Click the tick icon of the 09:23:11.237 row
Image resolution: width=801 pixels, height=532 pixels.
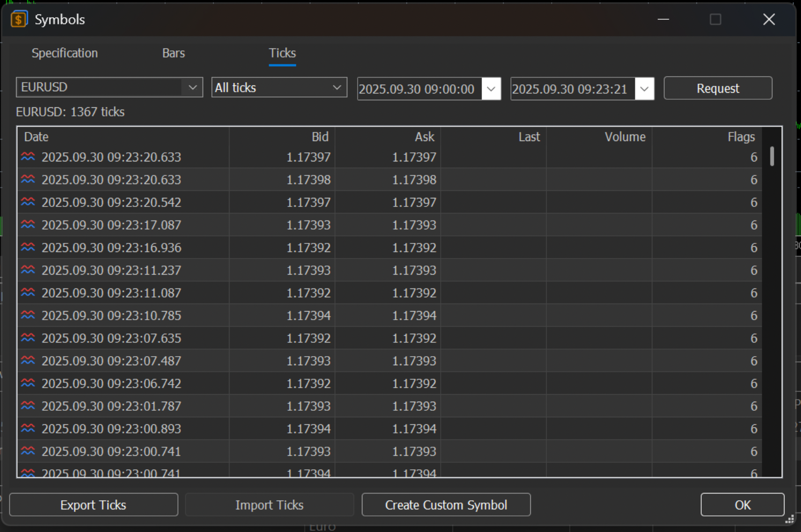tap(28, 270)
